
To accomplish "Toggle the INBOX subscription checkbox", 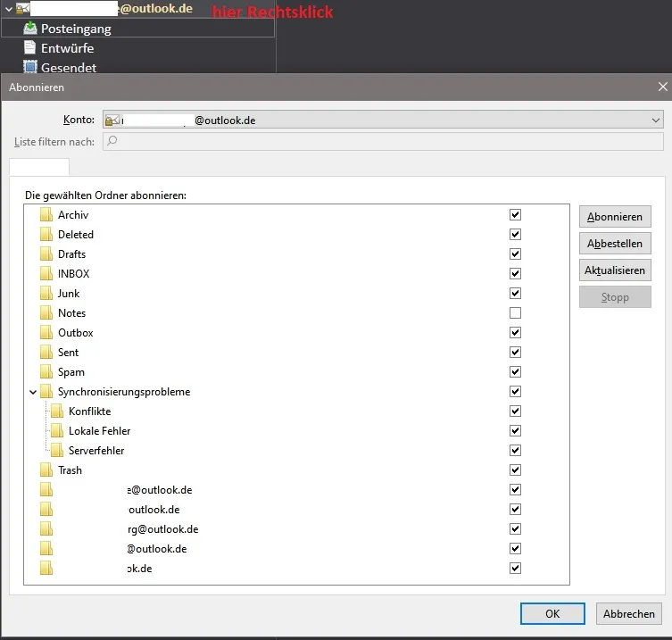I will tap(515, 274).
